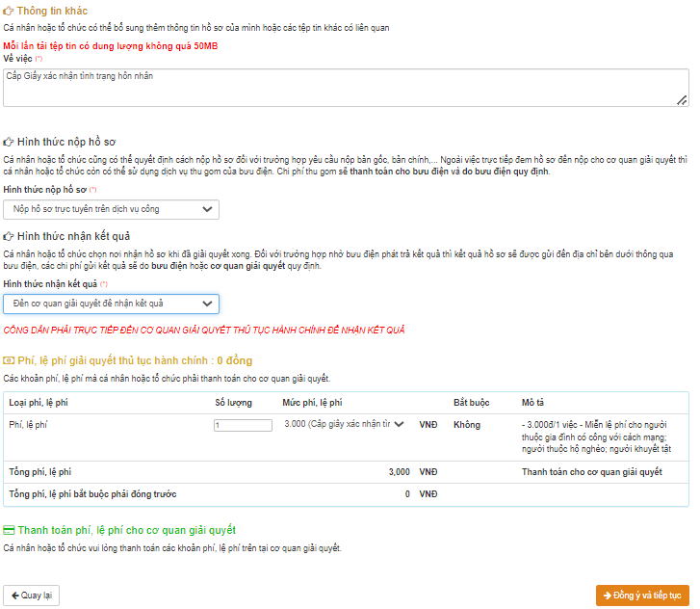Expand the Hình thức nhận kết quả dropdown
700x609 pixels.
111,304
